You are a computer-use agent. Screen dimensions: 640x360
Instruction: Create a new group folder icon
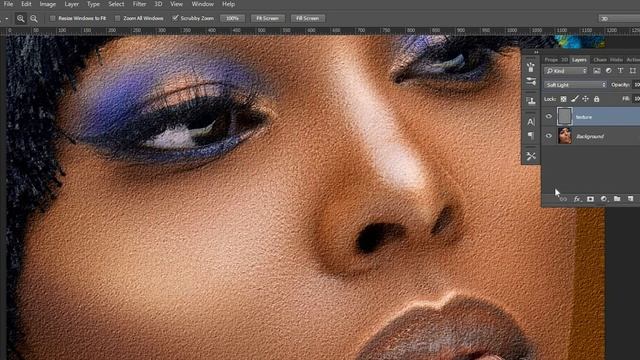617,199
